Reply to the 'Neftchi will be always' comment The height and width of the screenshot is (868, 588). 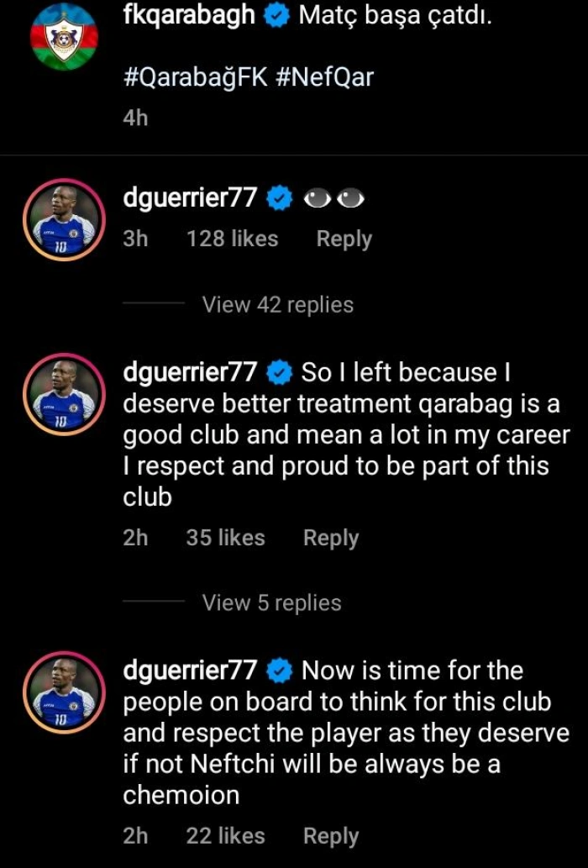[330, 836]
